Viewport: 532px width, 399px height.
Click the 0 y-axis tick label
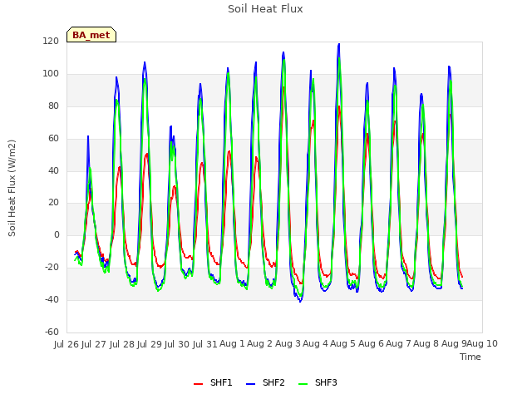[x=57, y=234]
